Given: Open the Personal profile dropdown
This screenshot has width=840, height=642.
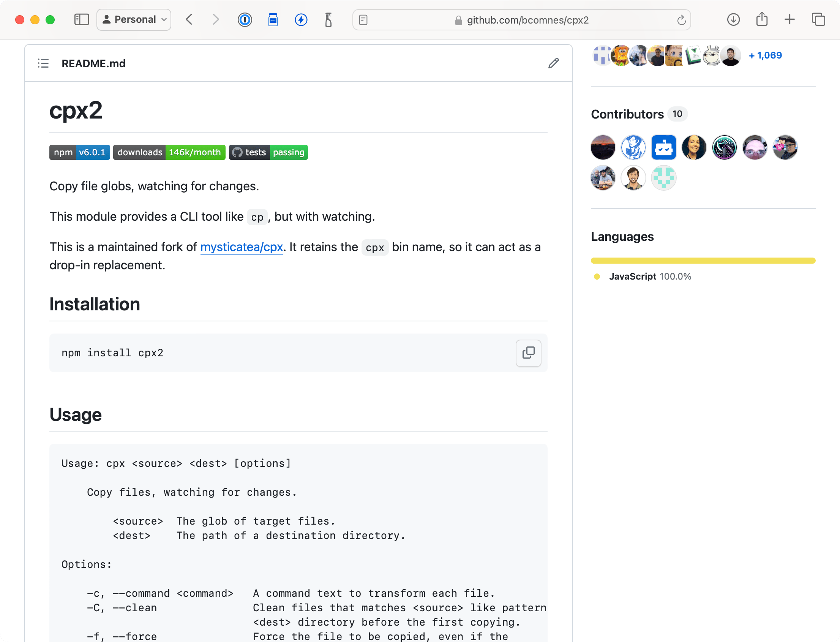Looking at the screenshot, I should 134,19.
